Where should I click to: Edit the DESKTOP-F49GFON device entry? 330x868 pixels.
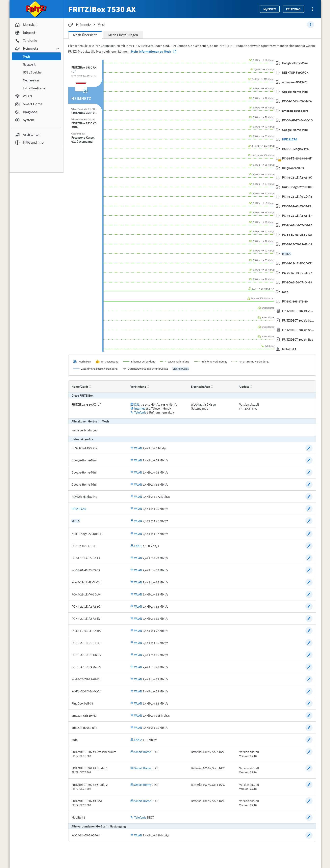pos(309,448)
